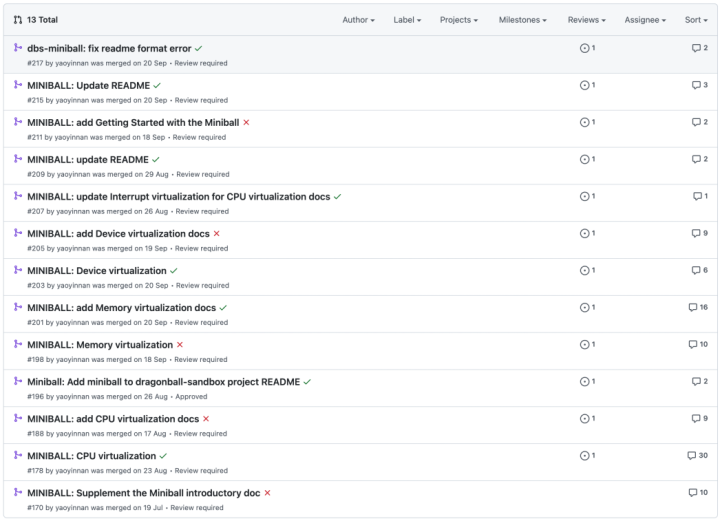Open the Projects filter menu
This screenshot has height=521, width=720.
tap(458, 20)
